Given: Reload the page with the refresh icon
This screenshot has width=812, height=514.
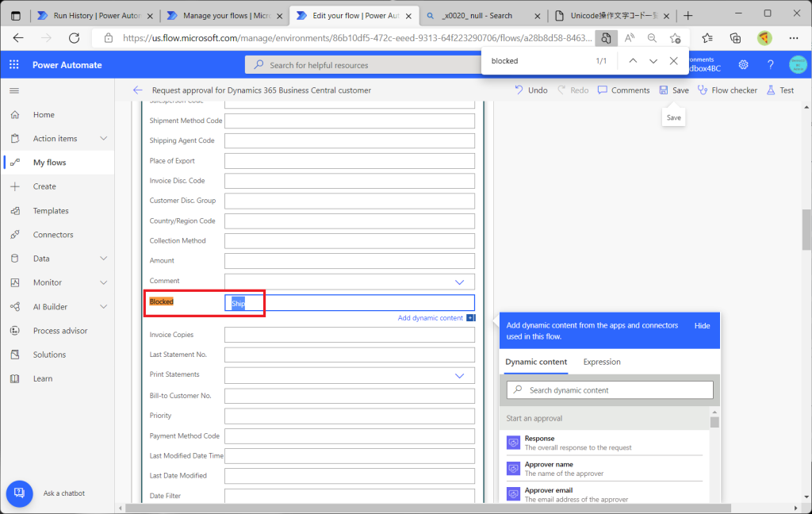Looking at the screenshot, I should (x=74, y=38).
